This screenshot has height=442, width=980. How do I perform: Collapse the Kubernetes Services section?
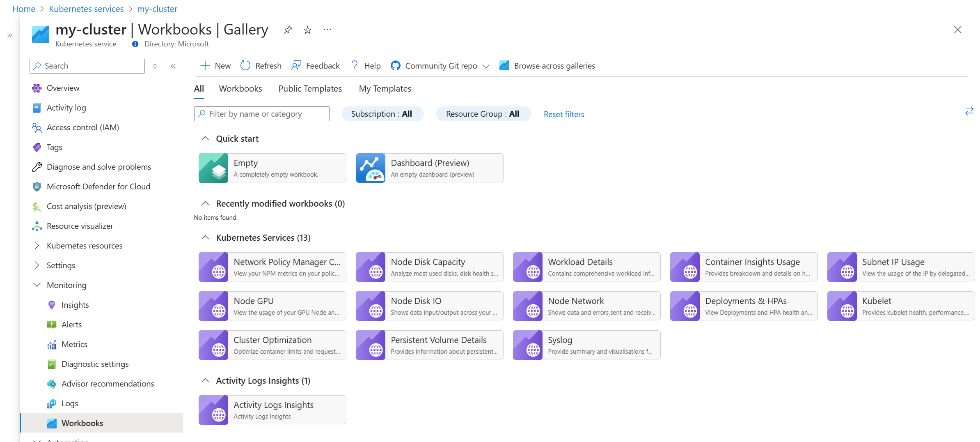pyautogui.click(x=205, y=238)
